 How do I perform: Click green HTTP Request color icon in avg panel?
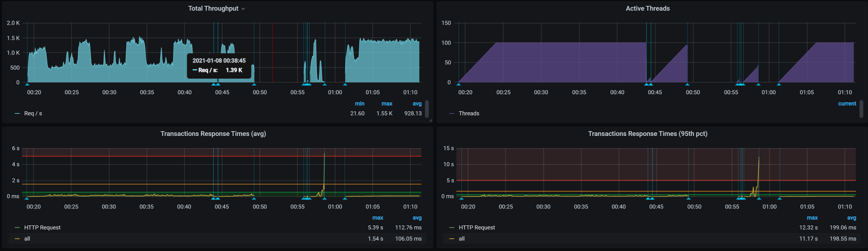pos(17,228)
